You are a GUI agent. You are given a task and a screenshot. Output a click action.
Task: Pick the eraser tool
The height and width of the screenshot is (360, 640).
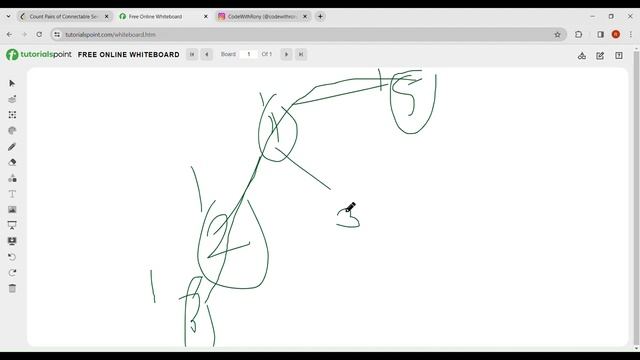[x=12, y=162]
